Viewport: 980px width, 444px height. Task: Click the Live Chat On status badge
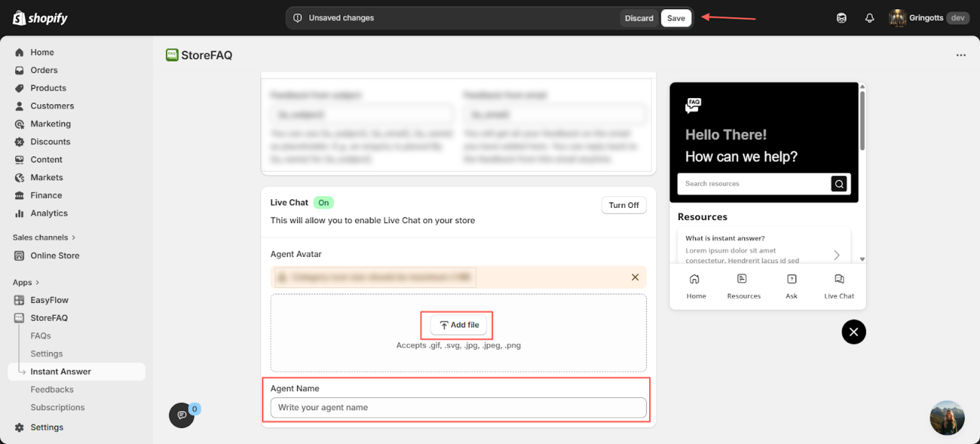click(323, 203)
